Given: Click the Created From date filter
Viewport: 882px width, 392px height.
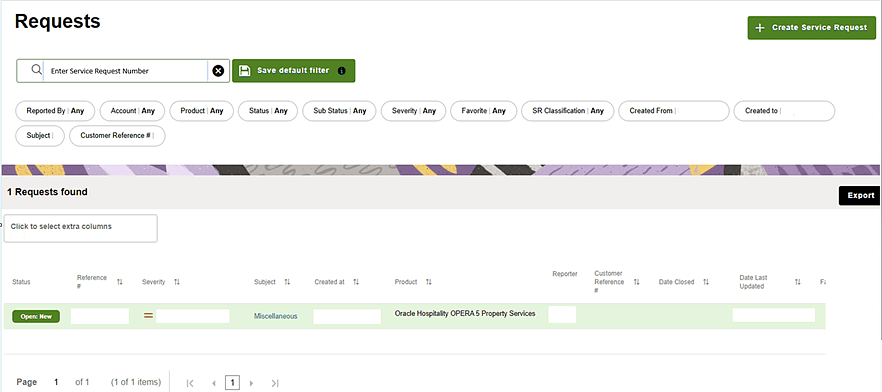Looking at the screenshot, I should pos(674,111).
